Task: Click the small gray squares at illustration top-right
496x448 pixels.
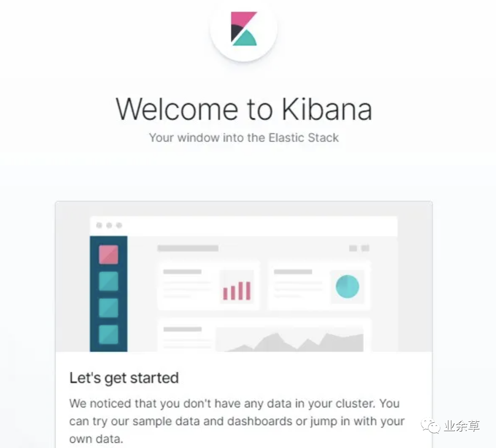Action: coord(359,248)
